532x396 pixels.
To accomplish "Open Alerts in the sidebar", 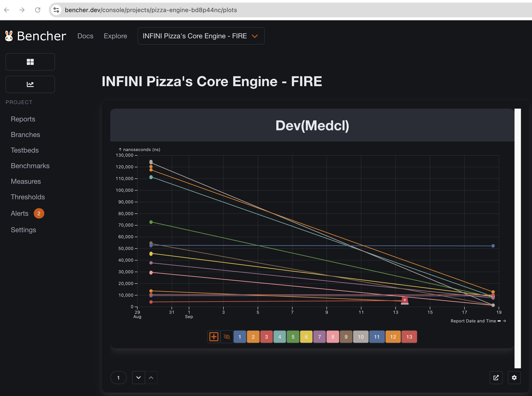I will tap(20, 213).
